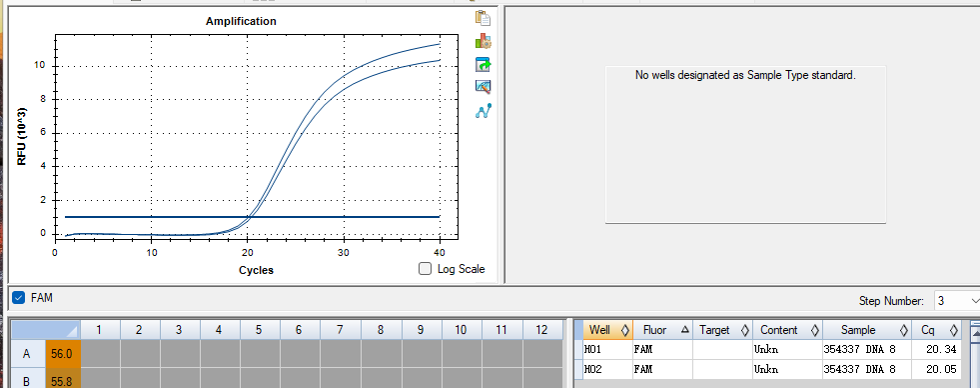Click the blue curve-points trace icon
The height and width of the screenshot is (388, 980).
click(484, 111)
